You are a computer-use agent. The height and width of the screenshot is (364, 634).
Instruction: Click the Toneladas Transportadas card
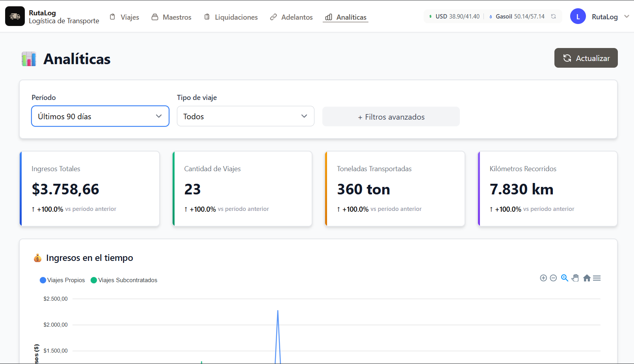pos(395,189)
